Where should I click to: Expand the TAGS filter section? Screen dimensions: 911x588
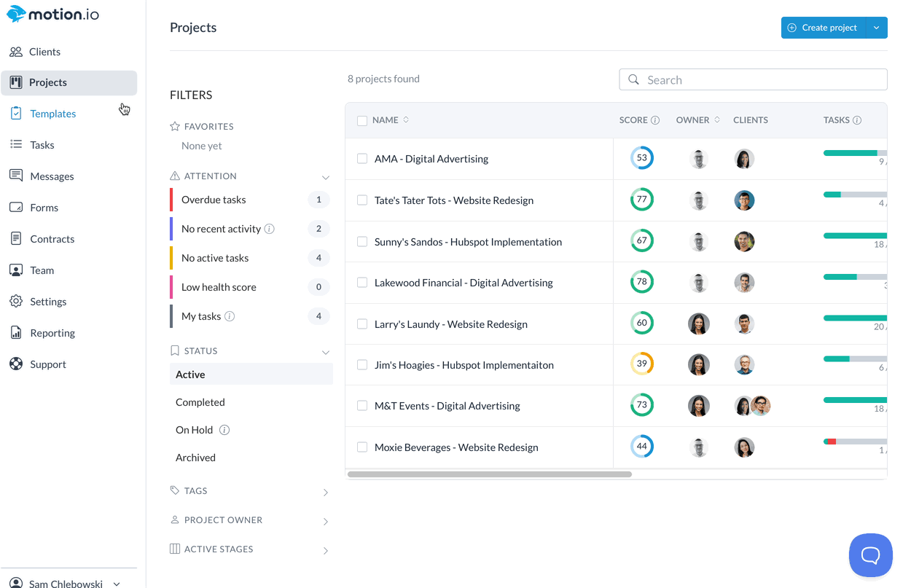(x=251, y=491)
